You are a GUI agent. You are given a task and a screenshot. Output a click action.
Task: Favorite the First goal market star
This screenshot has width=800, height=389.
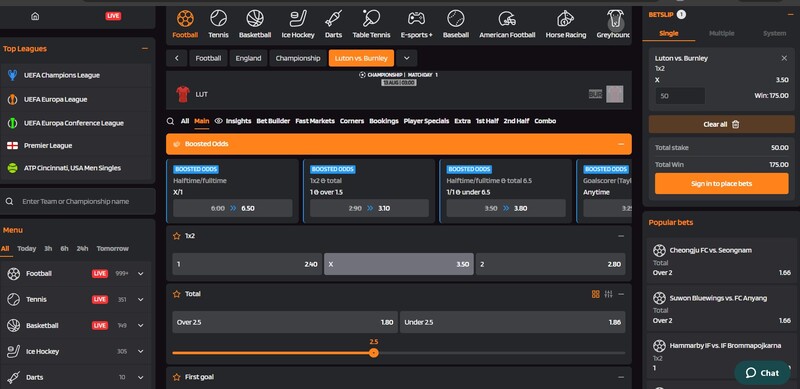pos(177,377)
